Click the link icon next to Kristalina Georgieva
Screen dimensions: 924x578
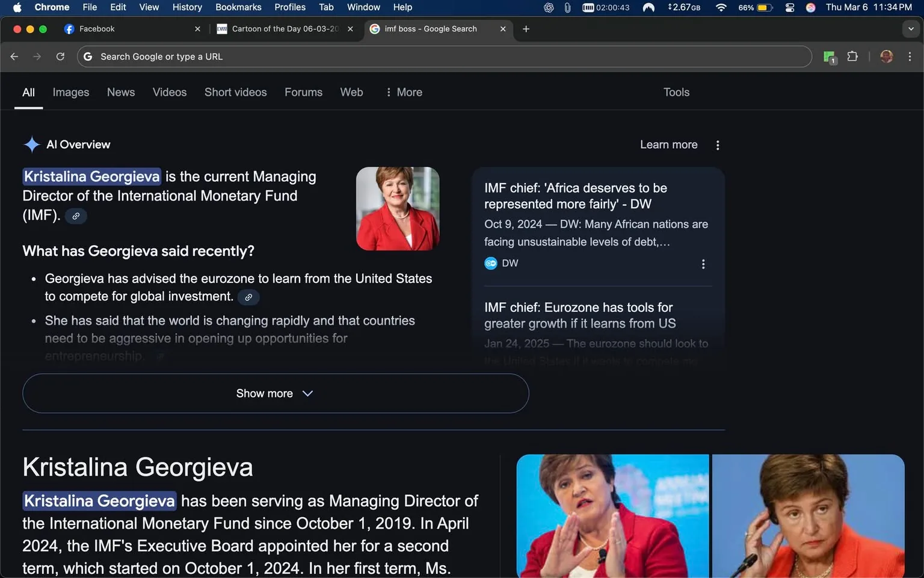(76, 216)
